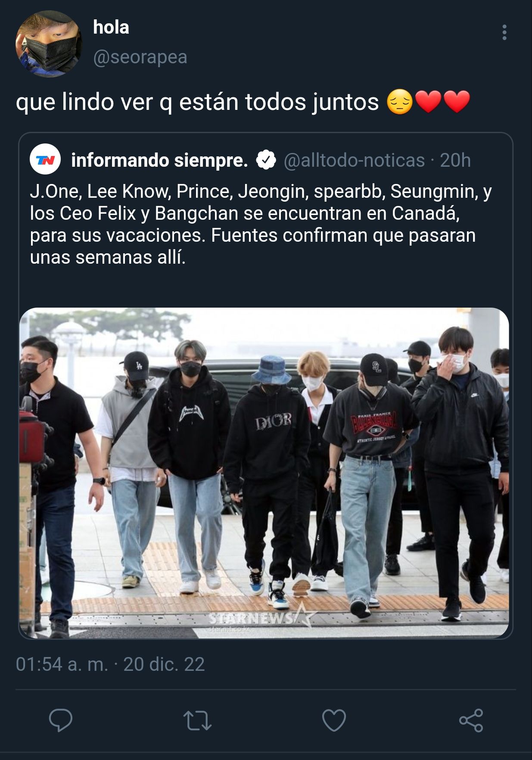Tap the last red heart emoji

(456, 102)
